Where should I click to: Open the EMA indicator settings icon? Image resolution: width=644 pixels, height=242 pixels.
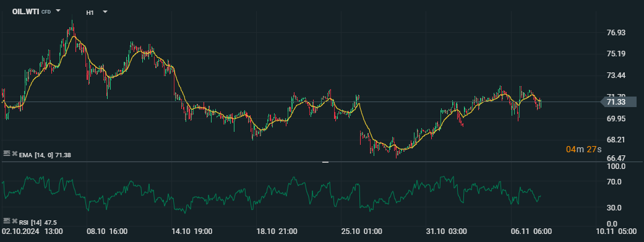click(6, 153)
